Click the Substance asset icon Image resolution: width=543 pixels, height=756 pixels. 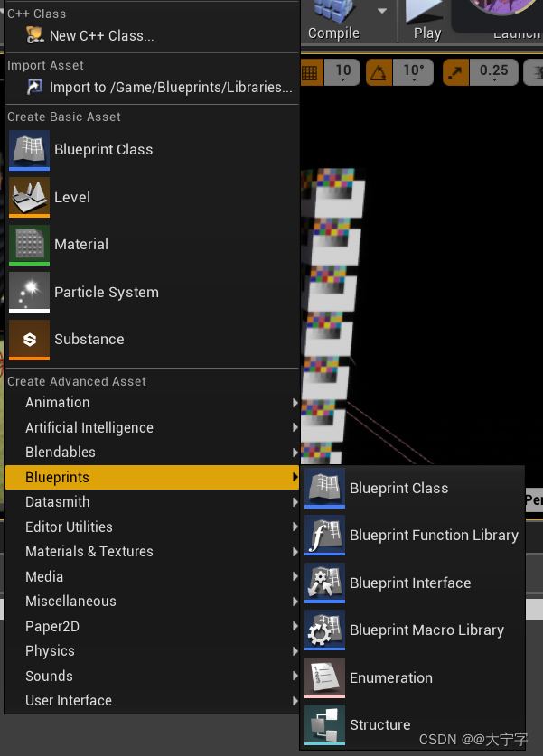click(x=30, y=340)
